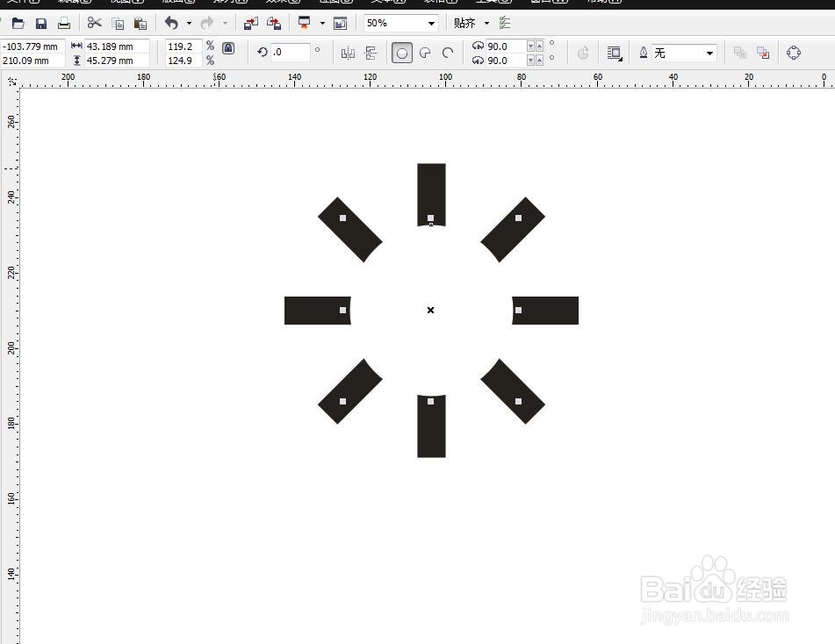Expand the 贴齐 snap options dropdown arrow
835x644 pixels.
[x=487, y=23]
